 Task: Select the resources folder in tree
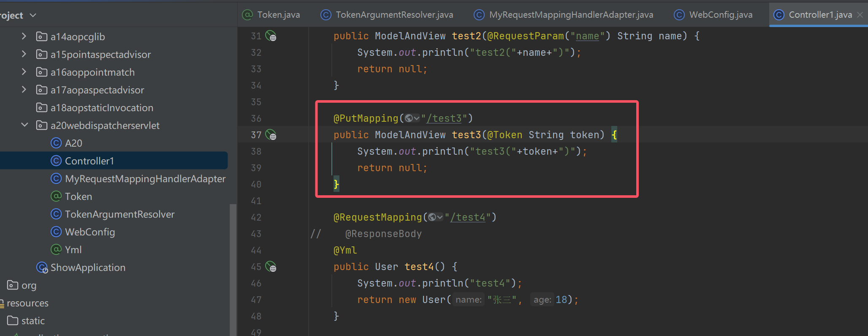tap(27, 303)
